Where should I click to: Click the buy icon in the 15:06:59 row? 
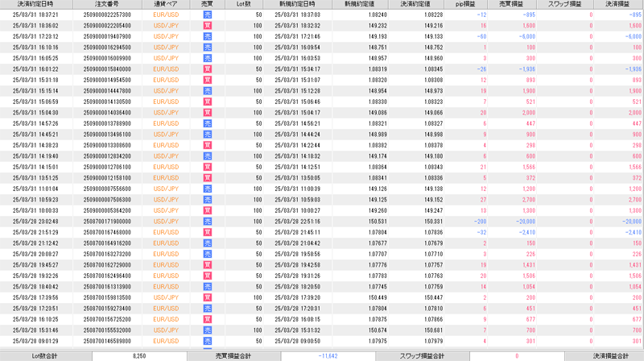(x=208, y=102)
